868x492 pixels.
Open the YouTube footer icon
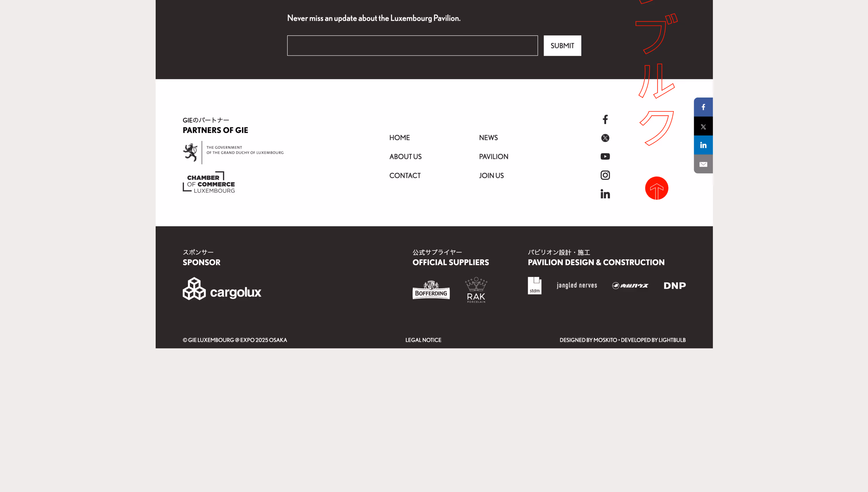tap(605, 157)
